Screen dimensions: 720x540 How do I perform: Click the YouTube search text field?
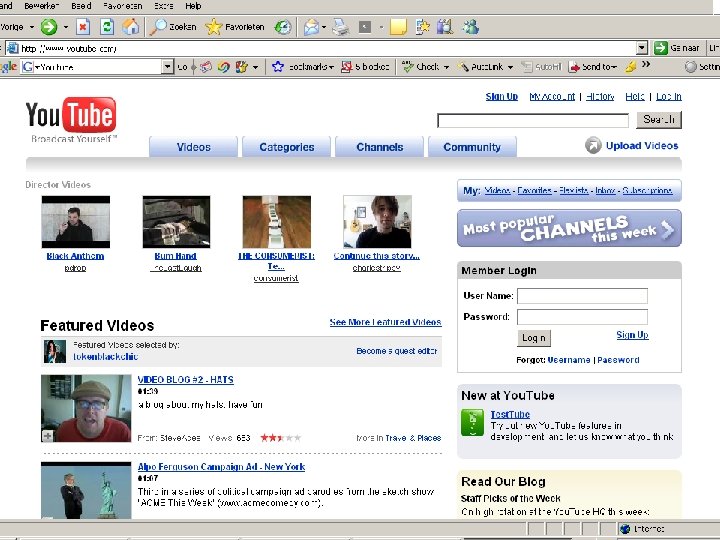(533, 121)
